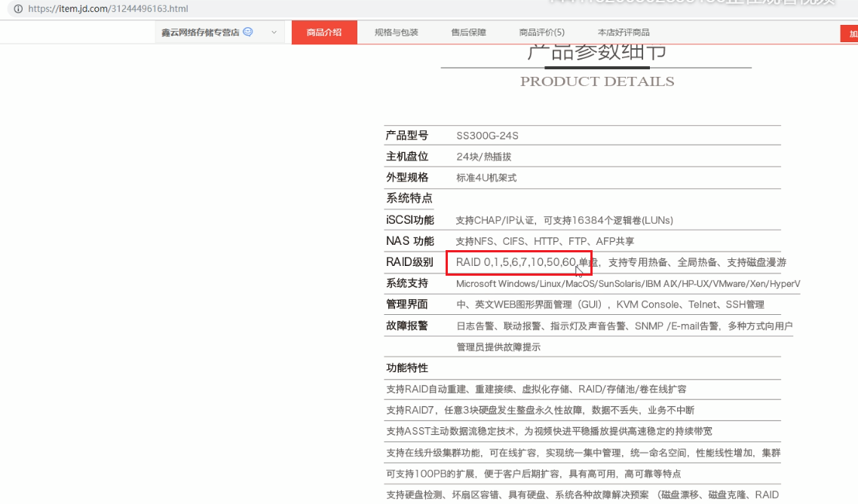
Task: Click the SS300G-24S model number value
Action: click(487, 136)
